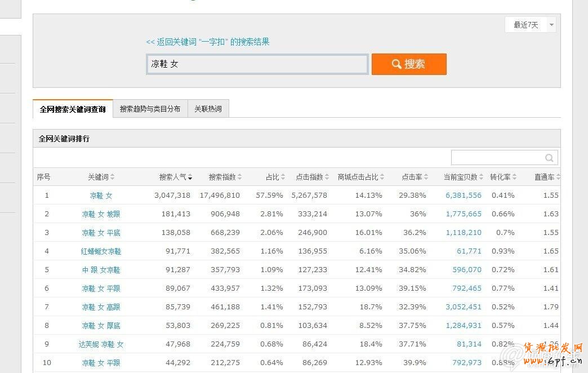The width and height of the screenshot is (588, 373).
Task: Click the magnifier icon in table filter box
Action: pos(549,158)
